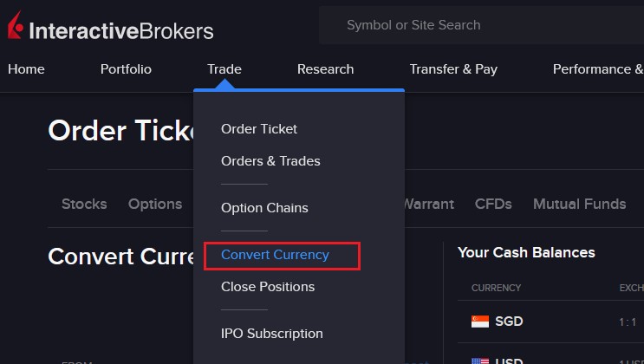Expand the Research menu
644x364 pixels.
tap(325, 69)
